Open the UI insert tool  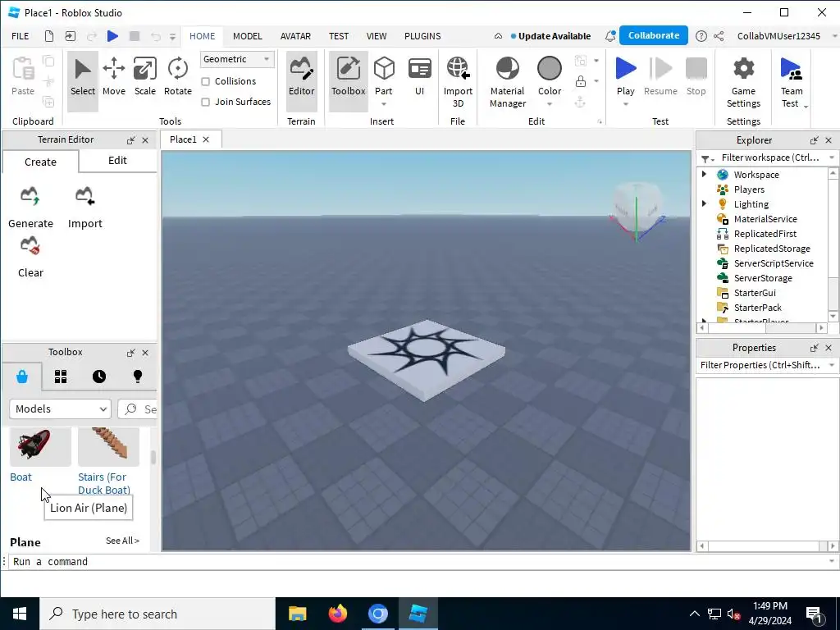(419, 76)
